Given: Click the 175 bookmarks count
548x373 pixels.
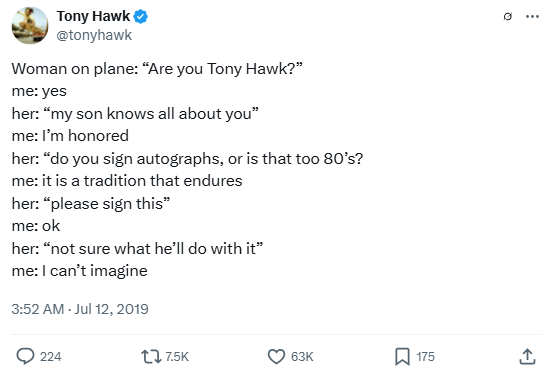Looking at the screenshot, I should tap(426, 357).
